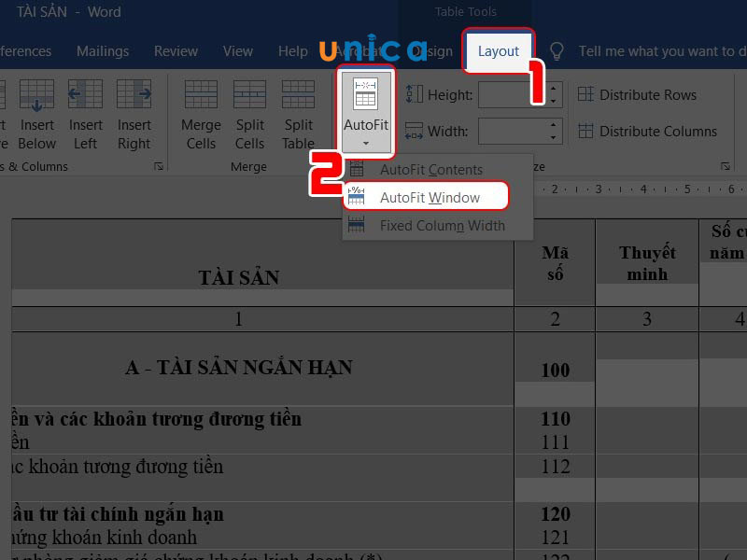
Task: Switch to the Mailings tab
Action: click(x=103, y=51)
